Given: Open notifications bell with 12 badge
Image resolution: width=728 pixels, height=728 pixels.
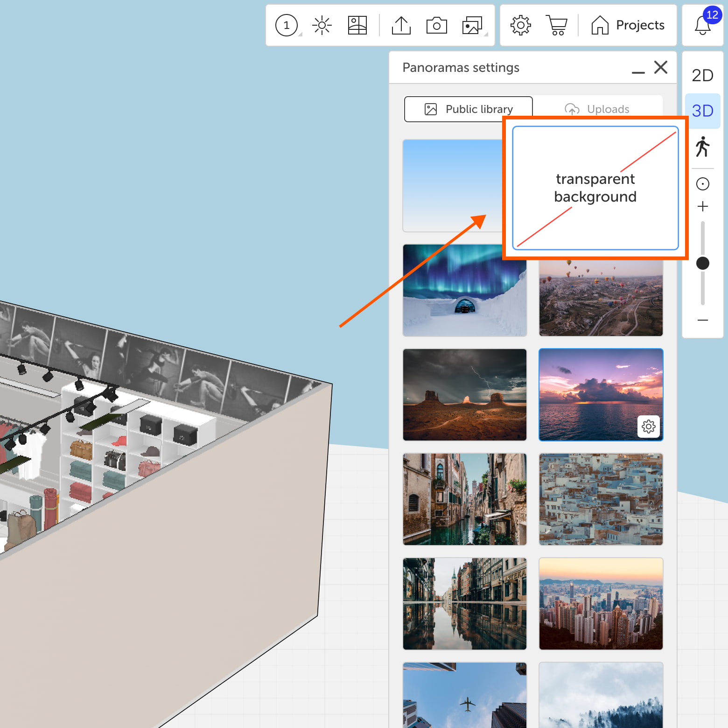Looking at the screenshot, I should (703, 25).
